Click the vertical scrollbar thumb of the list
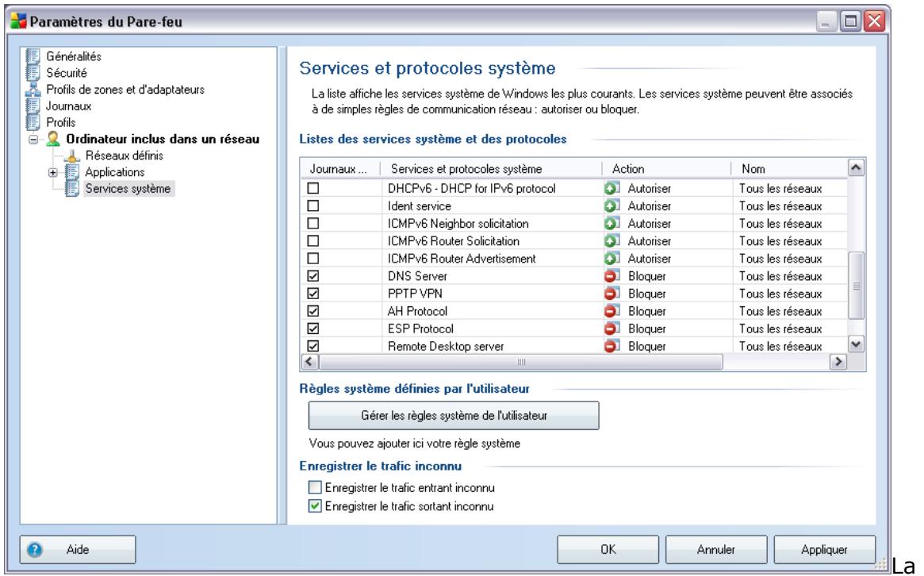 pos(857,286)
